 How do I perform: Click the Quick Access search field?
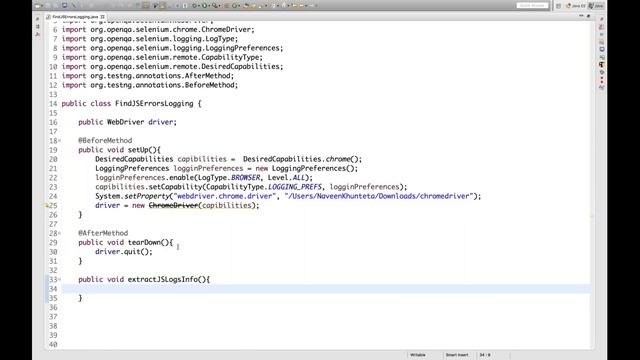click(x=532, y=6)
